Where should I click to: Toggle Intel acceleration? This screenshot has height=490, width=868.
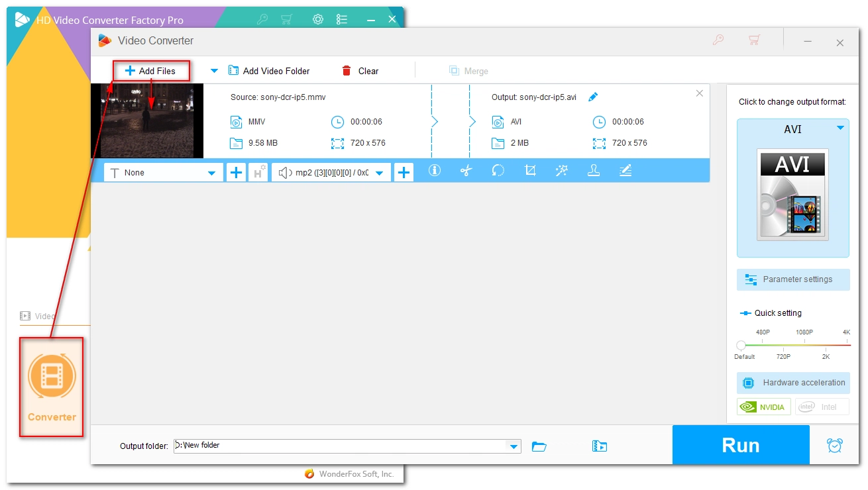[822, 407]
